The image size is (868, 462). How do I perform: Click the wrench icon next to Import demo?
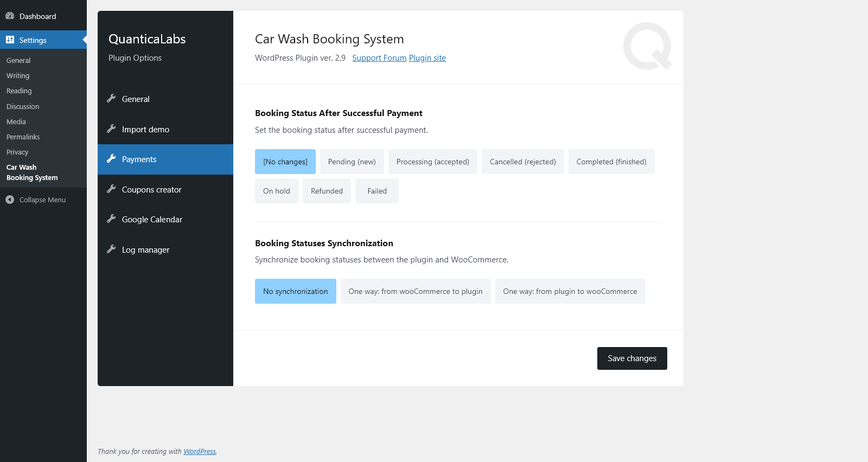111,129
